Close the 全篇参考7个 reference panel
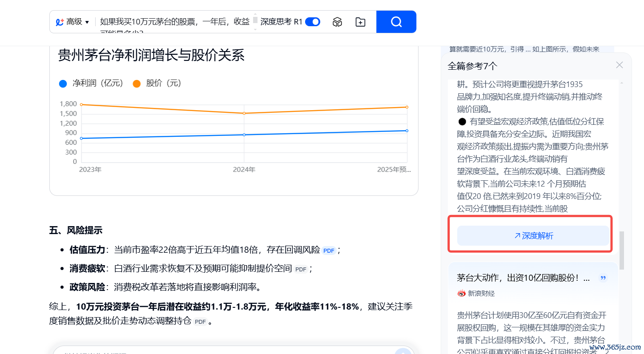 click(x=620, y=65)
